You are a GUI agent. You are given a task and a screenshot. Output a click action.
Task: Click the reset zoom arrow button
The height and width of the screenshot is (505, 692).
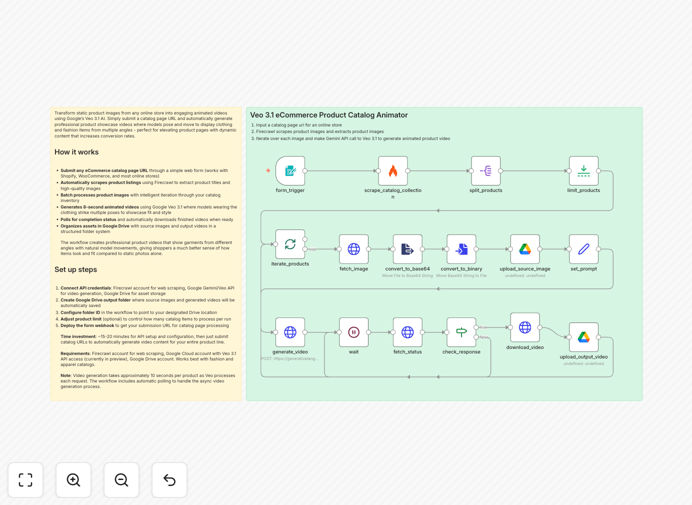(169, 480)
